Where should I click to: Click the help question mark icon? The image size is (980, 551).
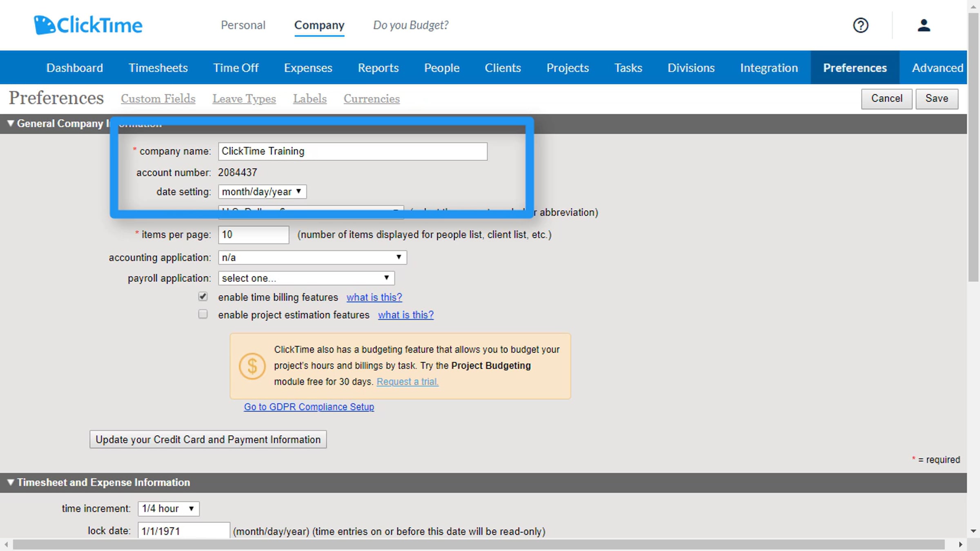click(860, 25)
